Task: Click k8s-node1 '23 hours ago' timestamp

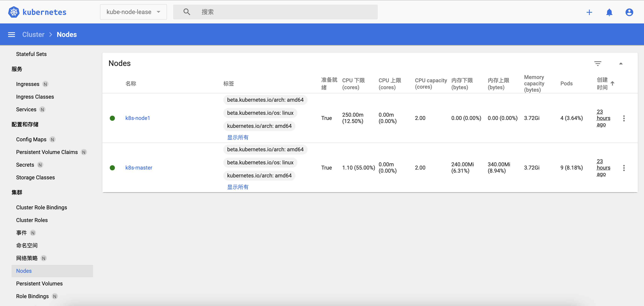Action: 603,118
